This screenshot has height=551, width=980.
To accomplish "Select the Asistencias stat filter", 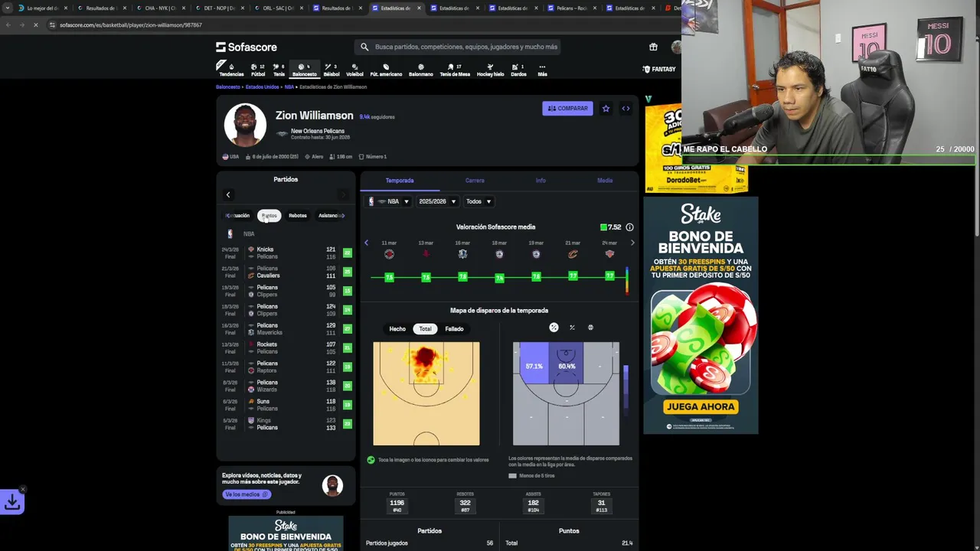I will click(x=329, y=216).
